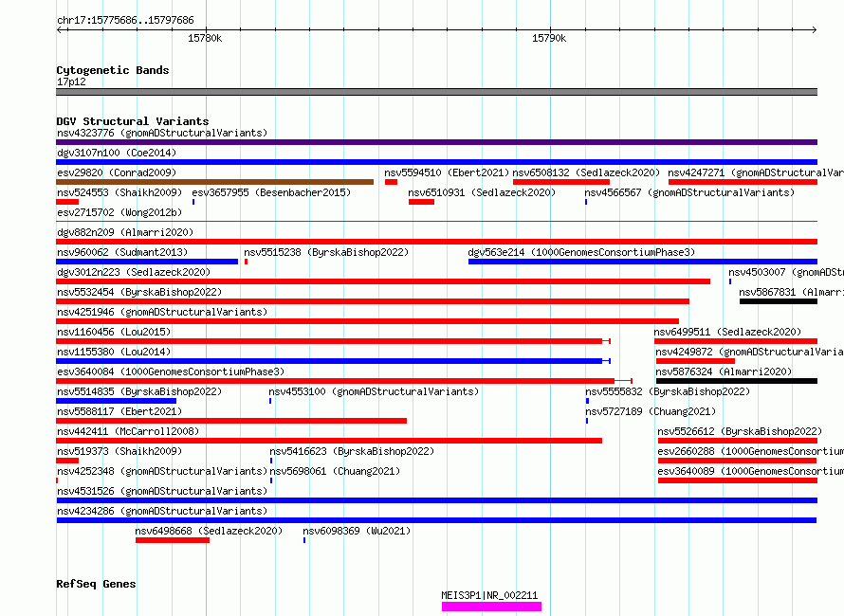Image resolution: width=844 pixels, height=616 pixels.
Task: Click nsv5532454 (ByrskaBishop2022) label
Action: [139, 292]
